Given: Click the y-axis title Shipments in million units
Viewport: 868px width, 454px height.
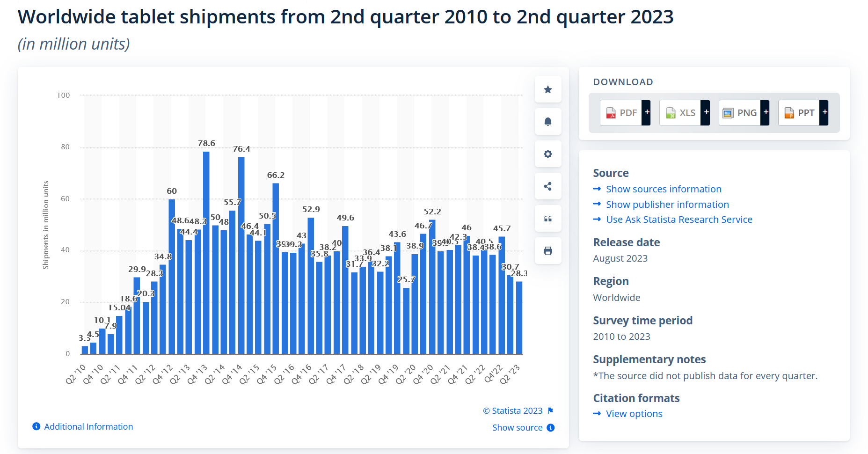Looking at the screenshot, I should click(x=46, y=225).
